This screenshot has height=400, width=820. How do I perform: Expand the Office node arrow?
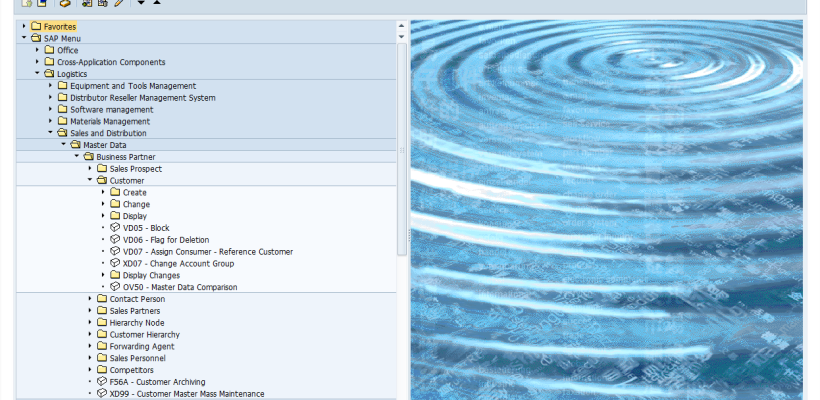point(38,50)
